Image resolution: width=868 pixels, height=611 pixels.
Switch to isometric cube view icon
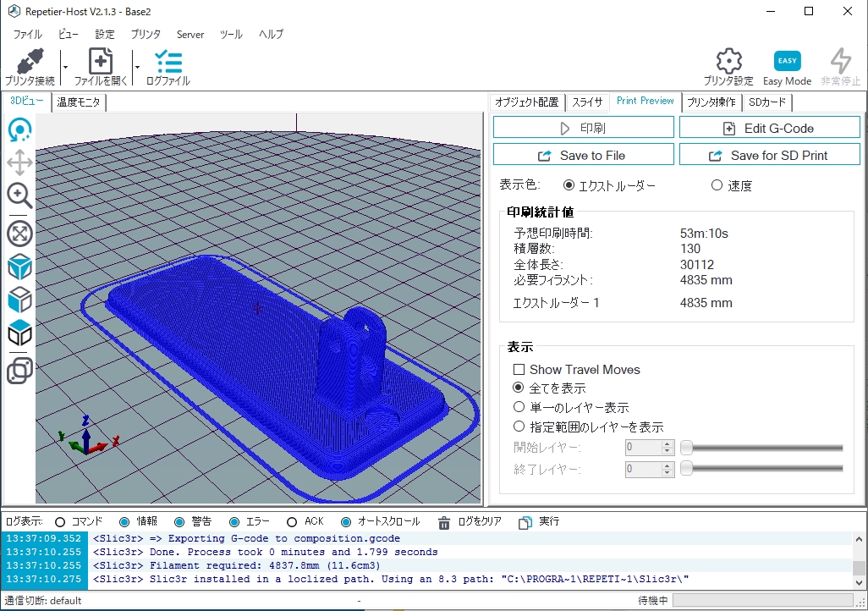pyautogui.click(x=20, y=267)
